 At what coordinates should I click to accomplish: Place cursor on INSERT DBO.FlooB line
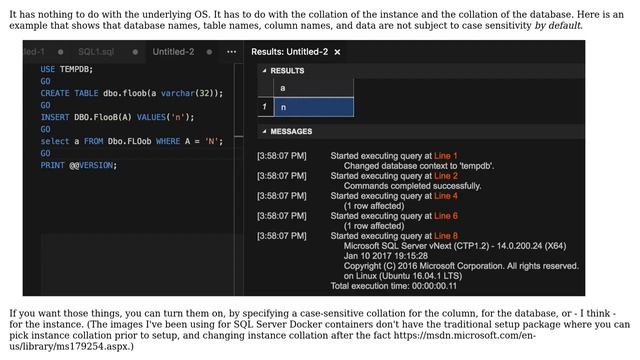pos(117,117)
